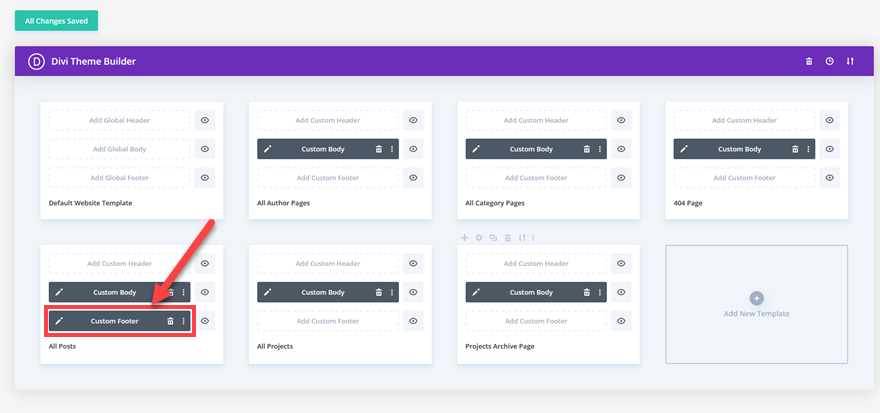Hide the All Posts Custom Footer

click(205, 321)
